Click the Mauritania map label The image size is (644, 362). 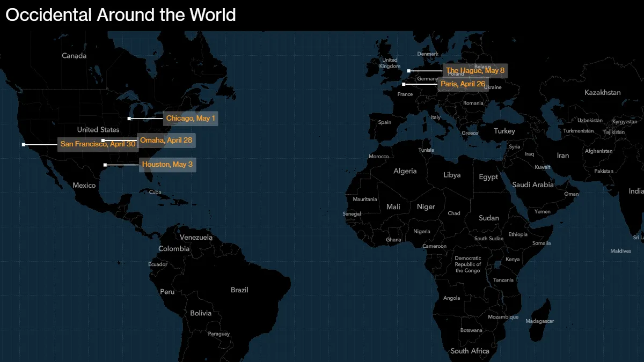click(x=365, y=200)
